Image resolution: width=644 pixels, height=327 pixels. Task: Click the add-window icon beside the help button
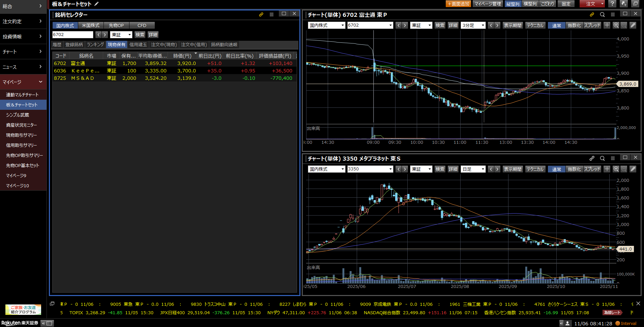coord(624,4)
